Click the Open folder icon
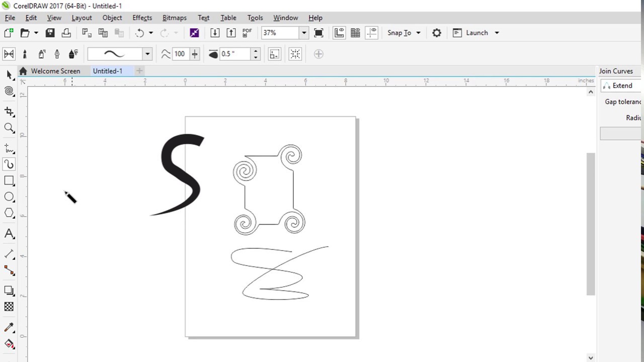This screenshot has height=362, width=644. click(x=25, y=33)
